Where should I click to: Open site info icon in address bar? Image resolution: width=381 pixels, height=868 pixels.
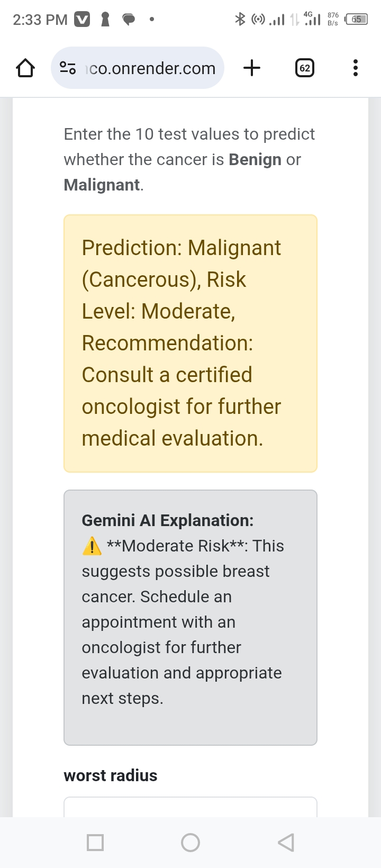68,68
